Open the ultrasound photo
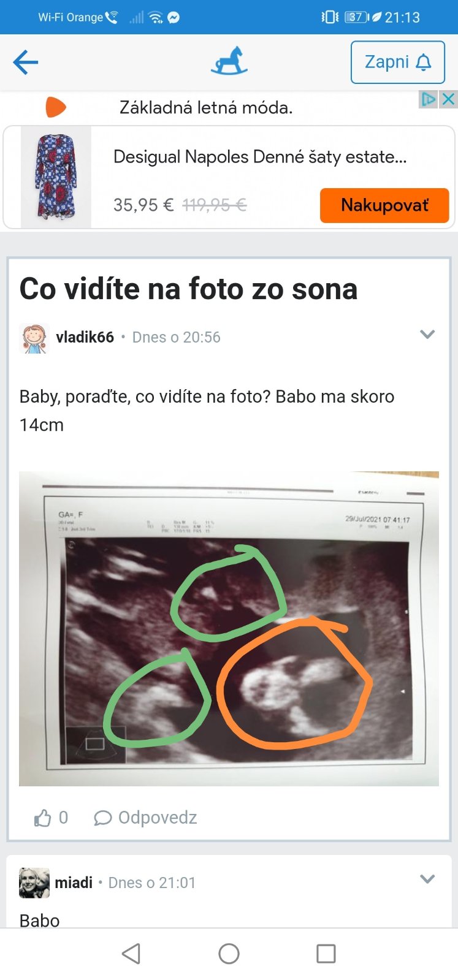 coord(229,629)
